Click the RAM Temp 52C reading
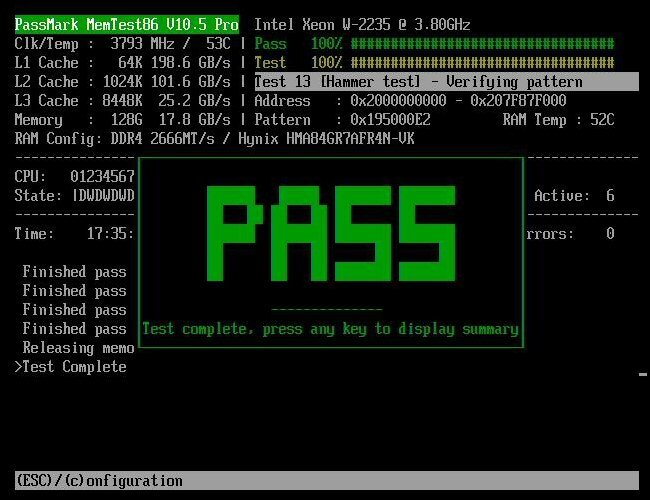 (x=558, y=120)
